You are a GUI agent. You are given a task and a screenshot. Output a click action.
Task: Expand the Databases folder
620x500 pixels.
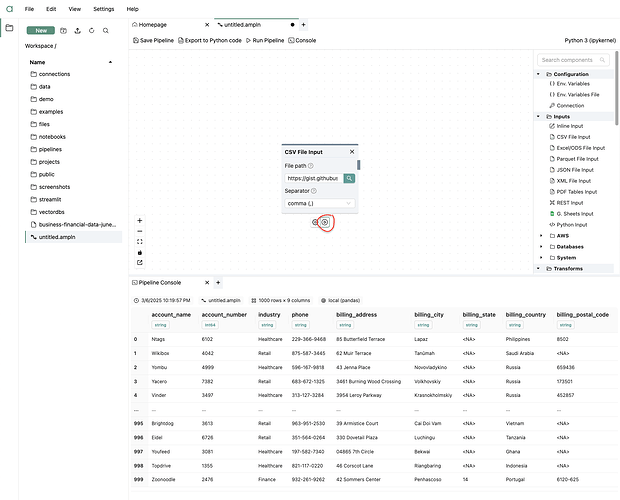tap(541, 247)
